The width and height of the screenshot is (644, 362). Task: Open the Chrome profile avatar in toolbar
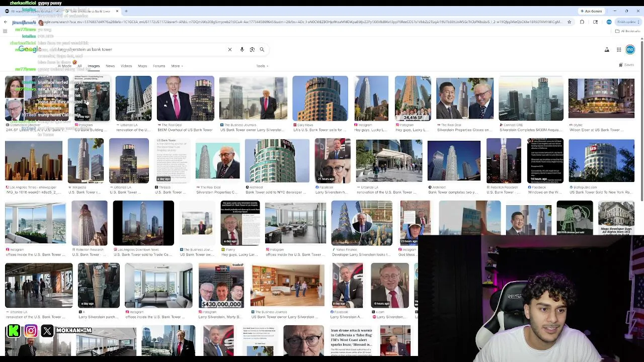609,22
